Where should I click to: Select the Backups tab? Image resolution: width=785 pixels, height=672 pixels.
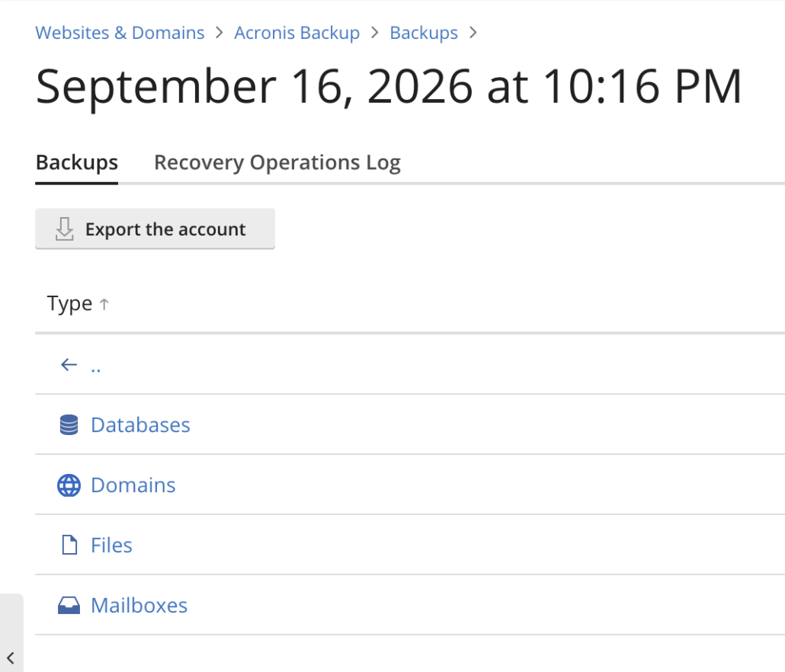point(77,162)
